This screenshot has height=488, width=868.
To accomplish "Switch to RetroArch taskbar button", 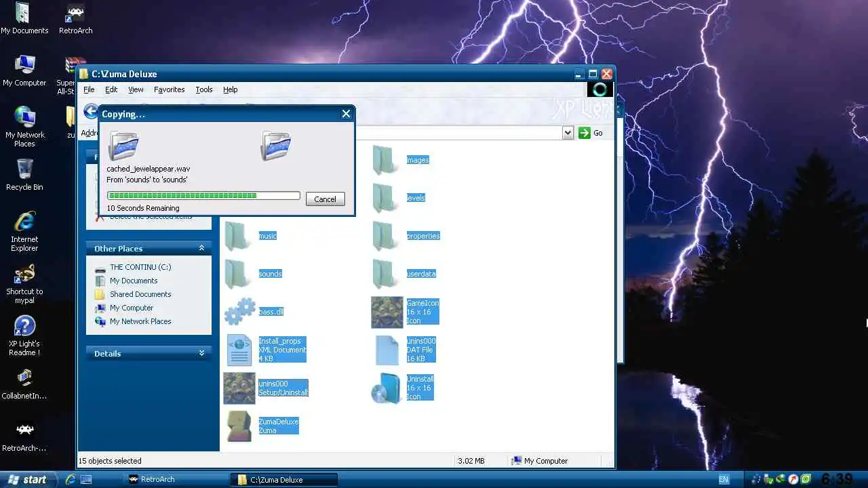I will click(x=176, y=479).
